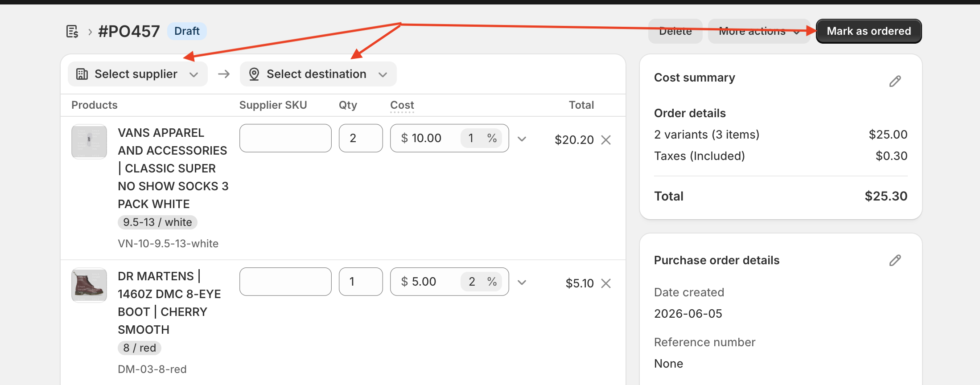980x385 pixels.
Task: Click the Products column header
Action: pos(95,105)
